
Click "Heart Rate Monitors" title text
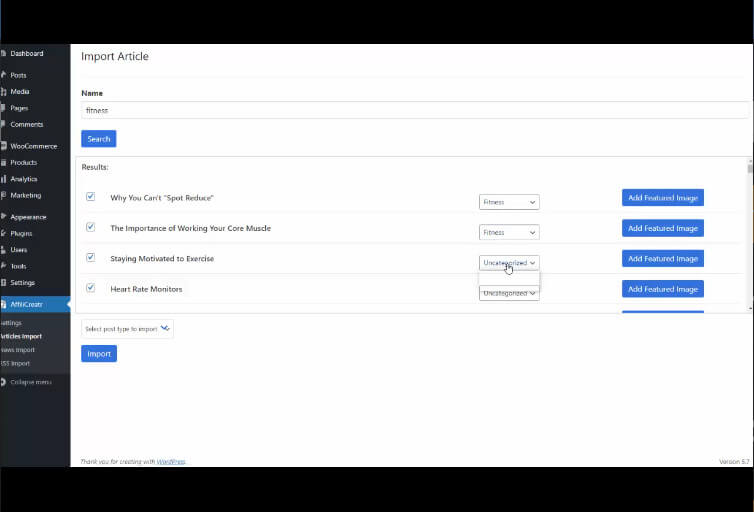tap(146, 289)
